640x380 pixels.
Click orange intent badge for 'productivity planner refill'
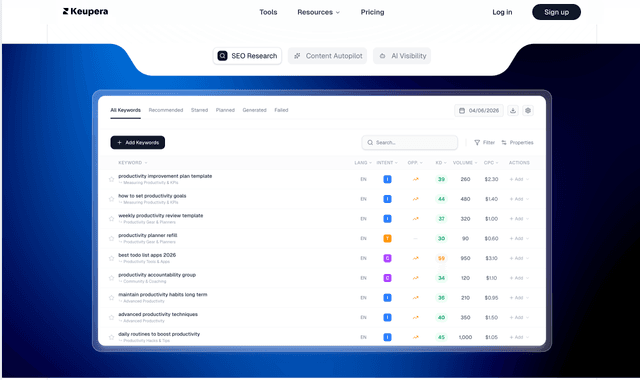[x=387, y=238]
